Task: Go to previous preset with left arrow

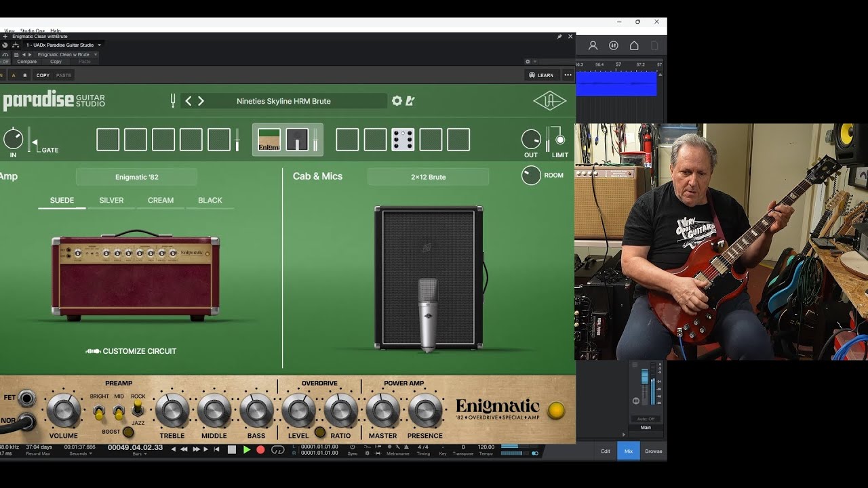Action: (189, 101)
